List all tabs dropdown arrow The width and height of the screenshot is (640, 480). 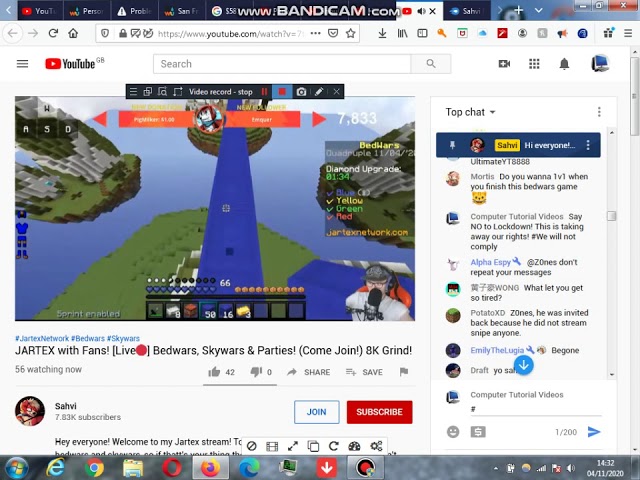click(538, 10)
